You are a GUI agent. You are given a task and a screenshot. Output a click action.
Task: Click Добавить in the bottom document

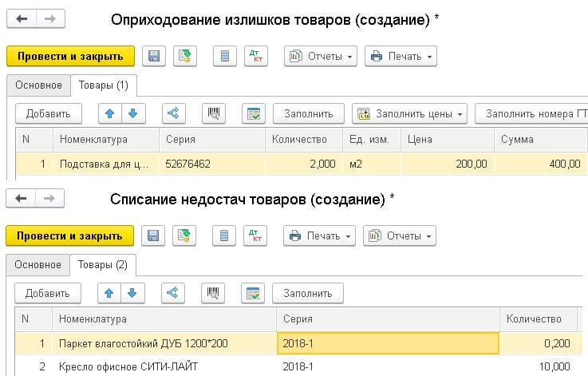[x=48, y=293]
